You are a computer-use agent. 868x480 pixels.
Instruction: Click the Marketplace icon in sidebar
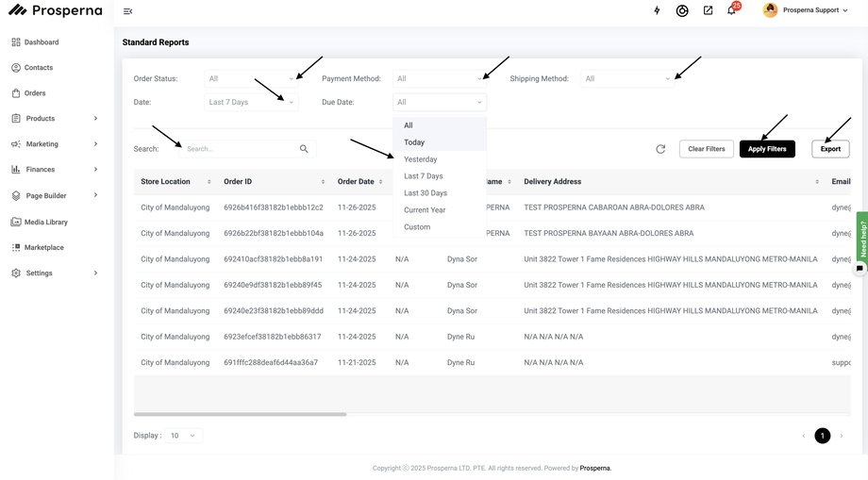(16, 247)
